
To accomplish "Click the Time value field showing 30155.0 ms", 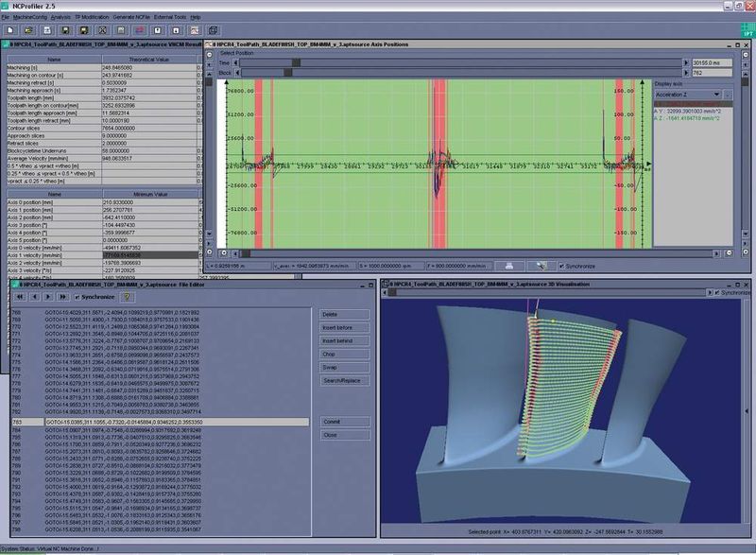I will (x=712, y=62).
